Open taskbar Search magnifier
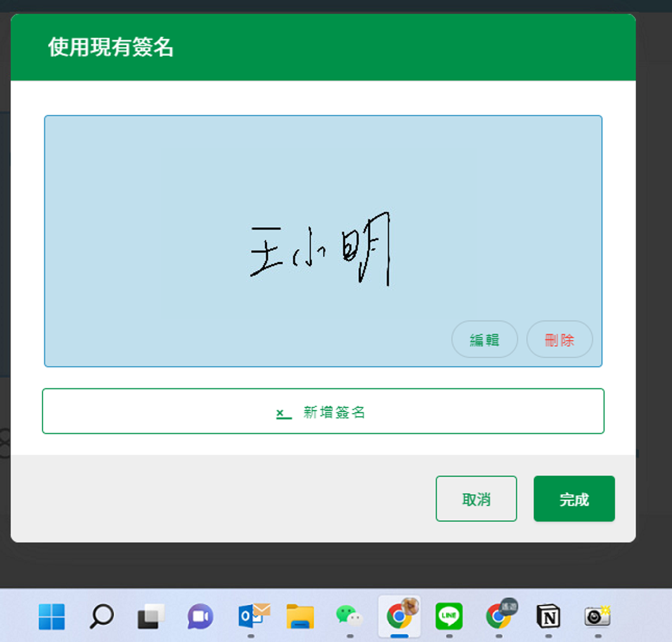The image size is (672, 642). tap(101, 617)
